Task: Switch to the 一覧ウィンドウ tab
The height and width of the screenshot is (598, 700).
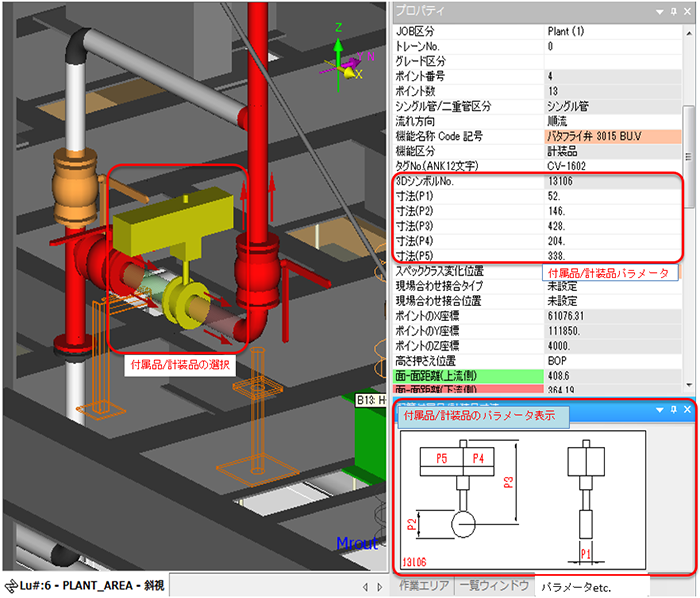Action: tap(493, 586)
